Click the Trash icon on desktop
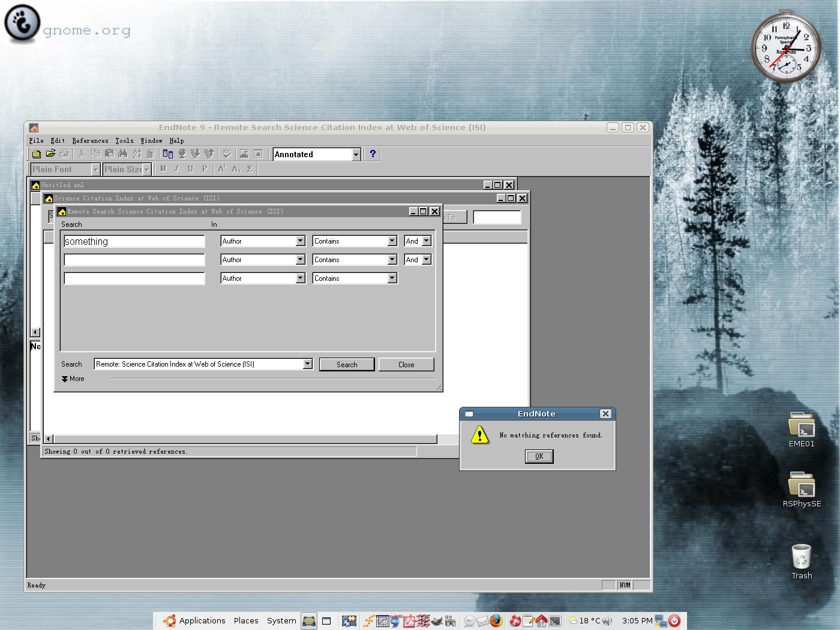Viewport: 840px width, 630px height. [802, 562]
